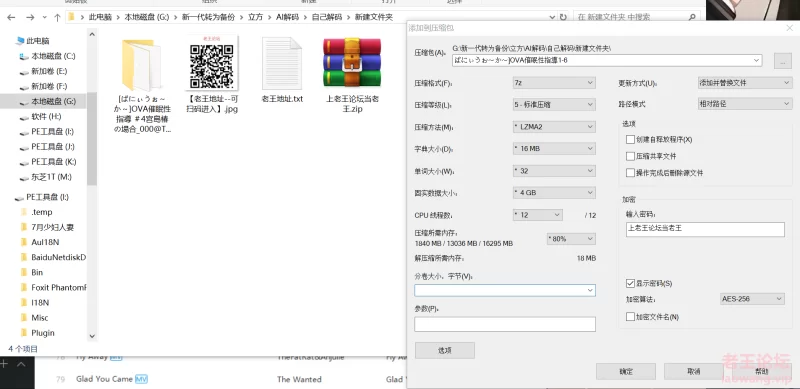
Task: Click The Wanted artist name
Action: pyautogui.click(x=299, y=379)
